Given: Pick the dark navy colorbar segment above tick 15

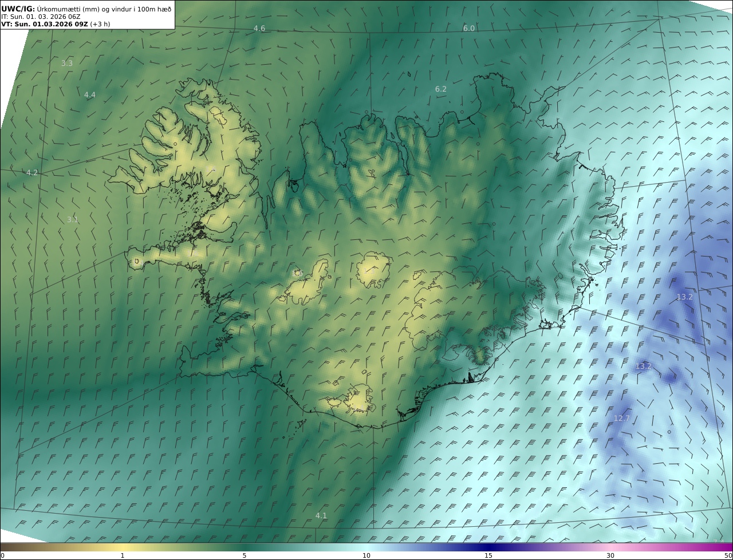Looking at the screenshot, I should coord(488,547).
